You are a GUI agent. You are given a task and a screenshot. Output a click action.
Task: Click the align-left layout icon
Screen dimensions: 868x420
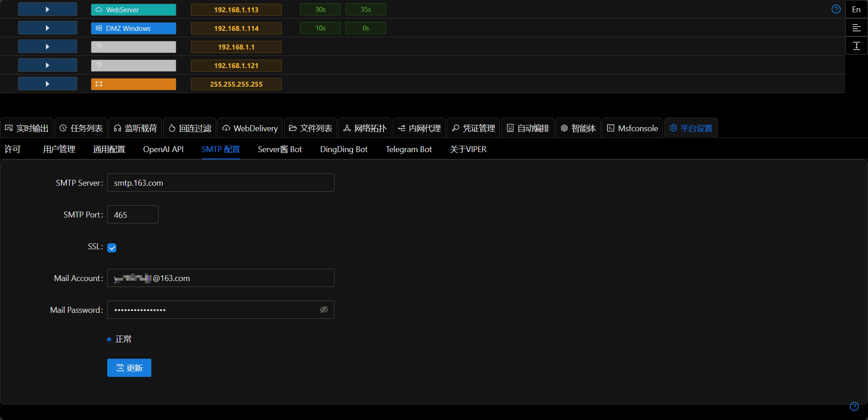coord(856,28)
